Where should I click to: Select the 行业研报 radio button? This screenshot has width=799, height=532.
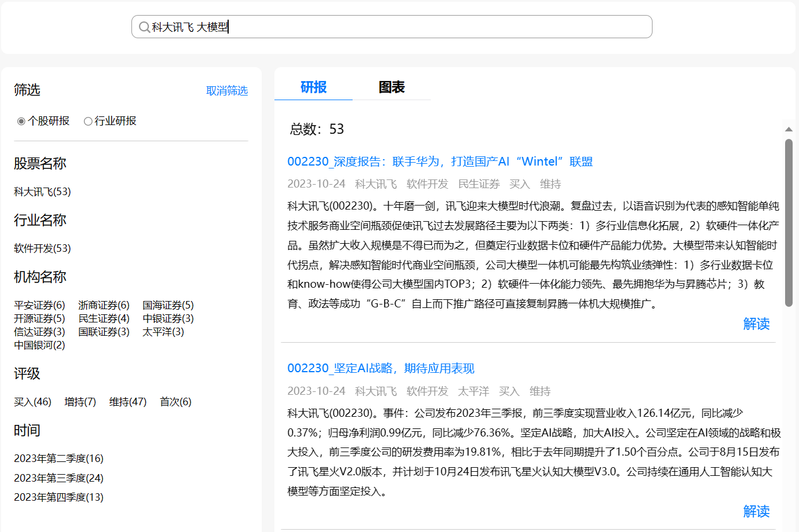88,121
